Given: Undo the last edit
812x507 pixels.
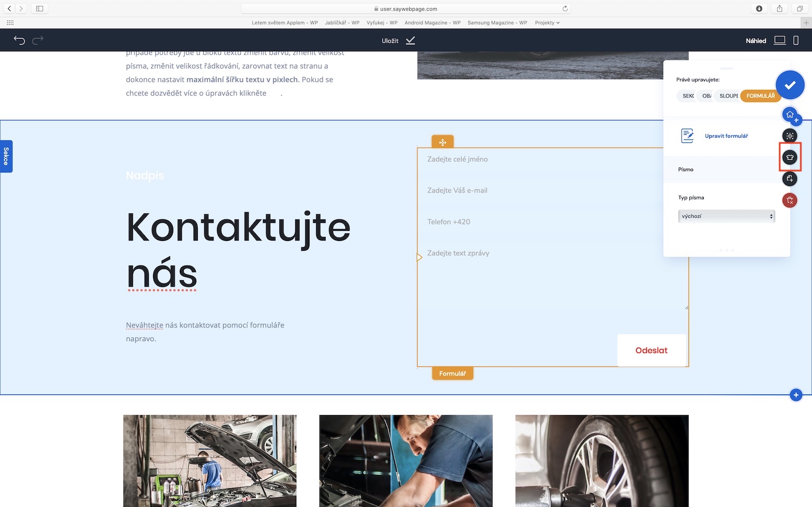Looking at the screenshot, I should 19,40.
